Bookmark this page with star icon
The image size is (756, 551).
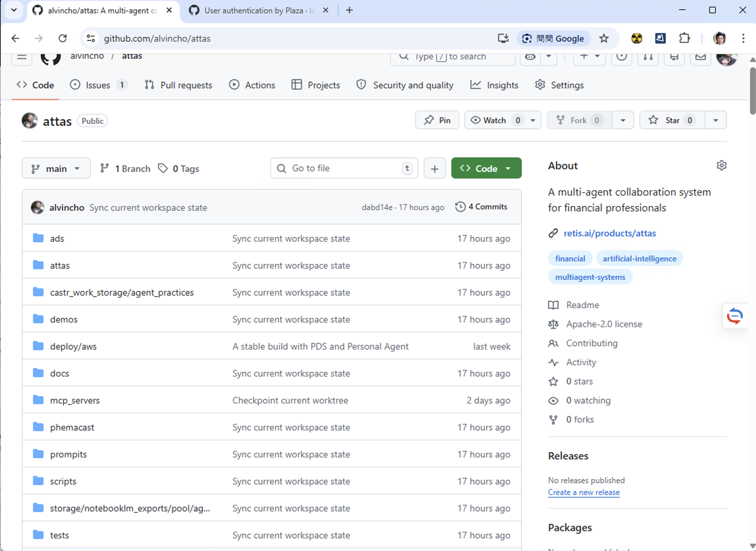(x=604, y=39)
